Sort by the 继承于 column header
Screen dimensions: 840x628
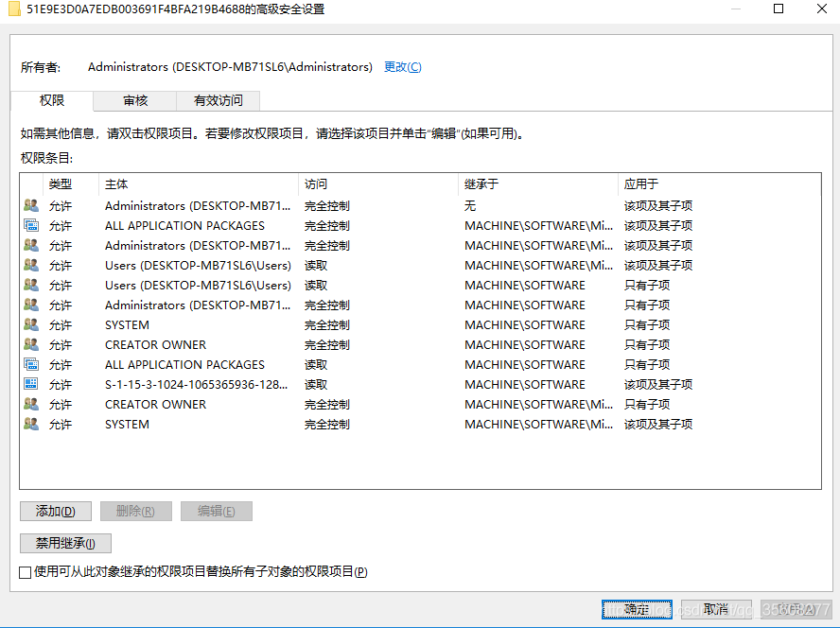point(538,184)
